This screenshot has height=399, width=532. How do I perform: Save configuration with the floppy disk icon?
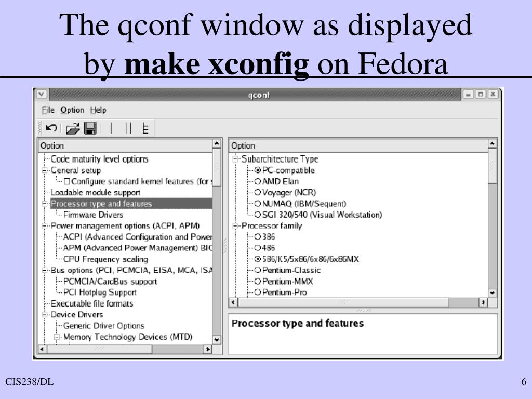tap(90, 128)
